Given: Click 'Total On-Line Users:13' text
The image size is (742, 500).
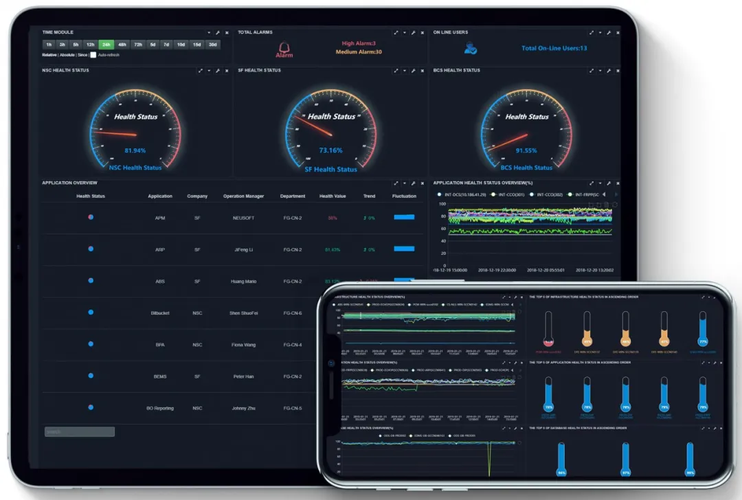Looking at the screenshot, I should 554,48.
